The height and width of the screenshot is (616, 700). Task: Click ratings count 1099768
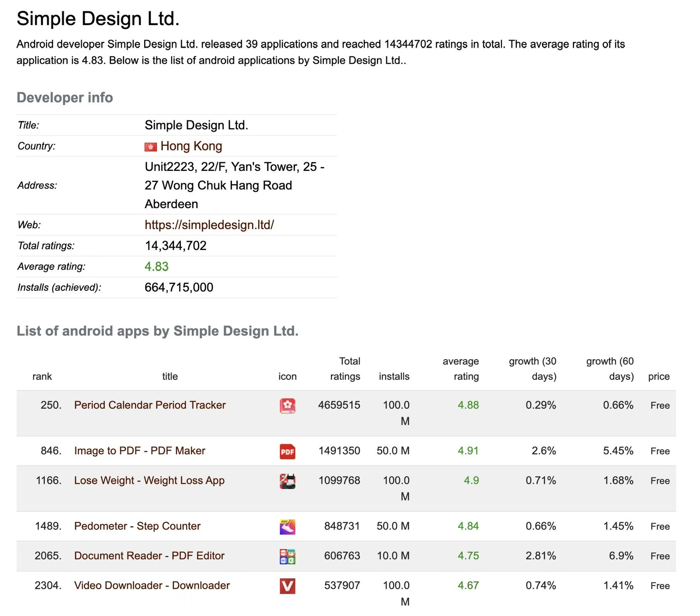(339, 480)
